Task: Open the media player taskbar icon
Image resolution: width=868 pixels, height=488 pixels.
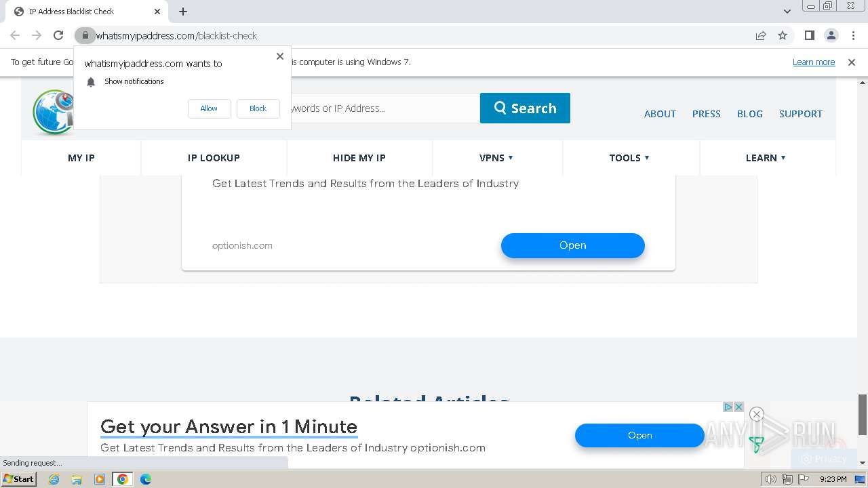Action: (100, 479)
